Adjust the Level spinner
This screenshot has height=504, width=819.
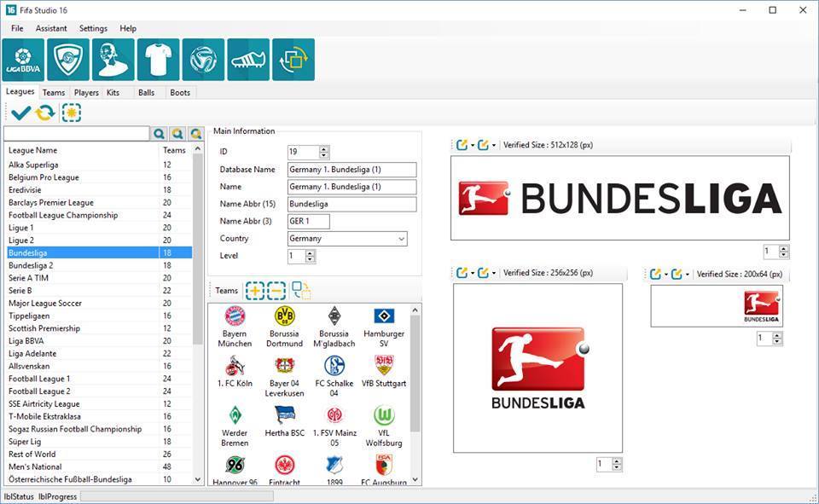(x=301, y=256)
